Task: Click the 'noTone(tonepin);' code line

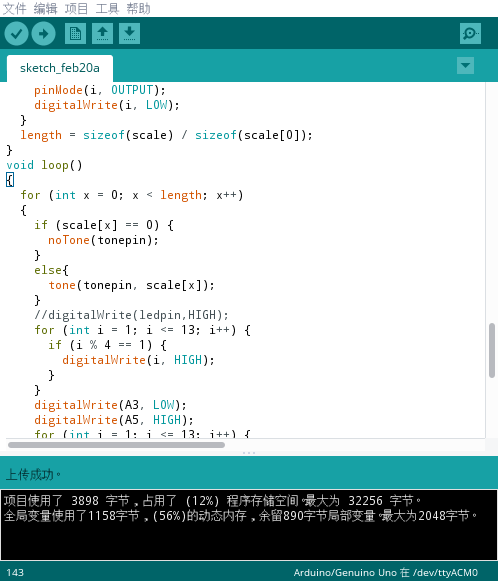Action: 103,240
